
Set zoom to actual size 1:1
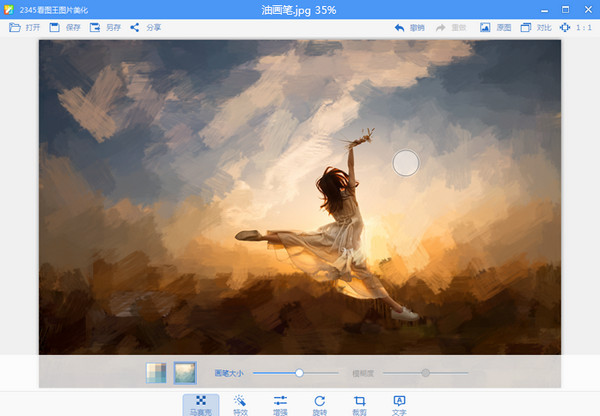click(x=576, y=27)
